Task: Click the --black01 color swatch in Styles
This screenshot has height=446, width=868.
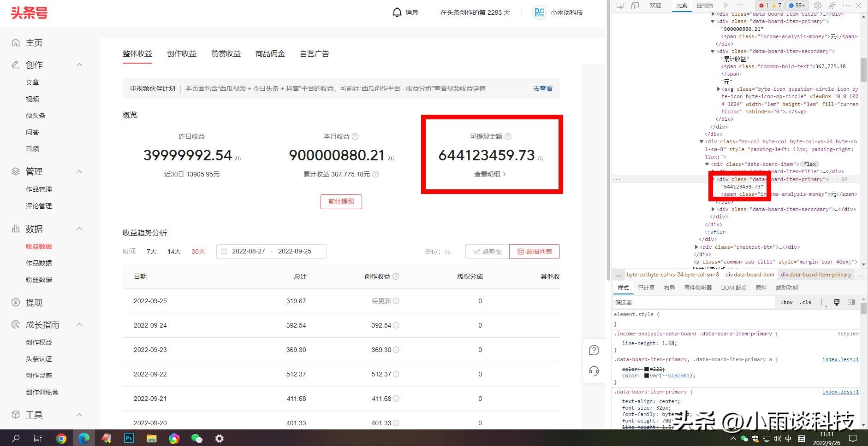Action: point(646,376)
